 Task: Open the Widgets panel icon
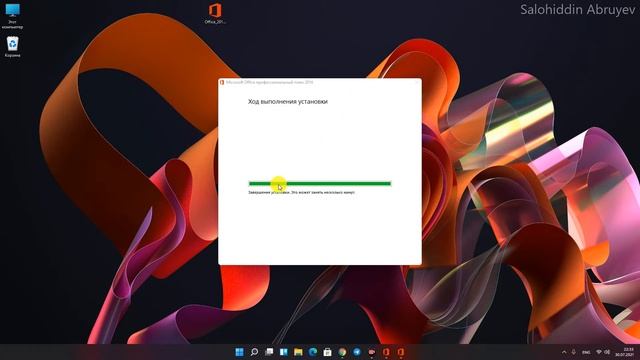[x=284, y=352]
